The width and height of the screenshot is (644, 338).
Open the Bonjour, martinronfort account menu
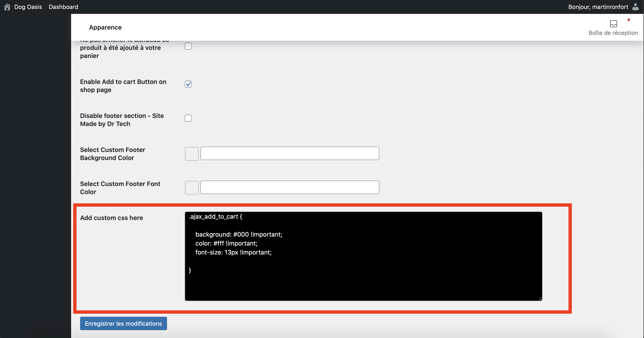[598, 7]
